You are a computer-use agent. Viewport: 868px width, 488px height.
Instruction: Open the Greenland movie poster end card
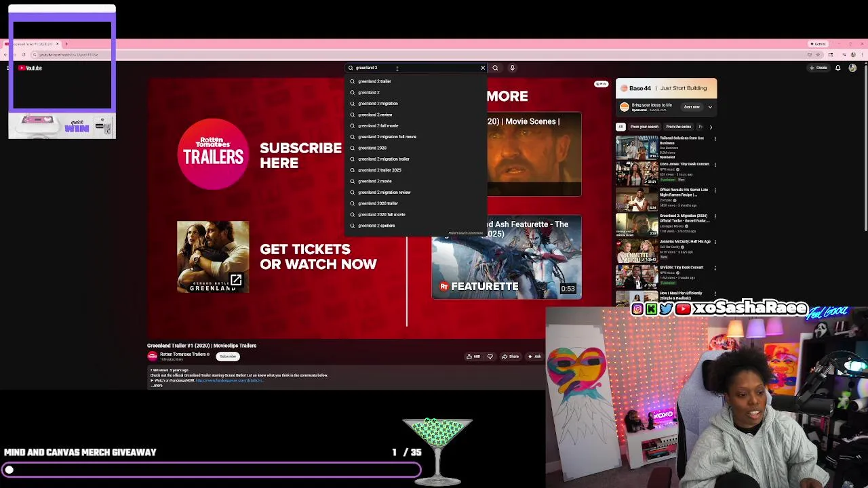(213, 257)
